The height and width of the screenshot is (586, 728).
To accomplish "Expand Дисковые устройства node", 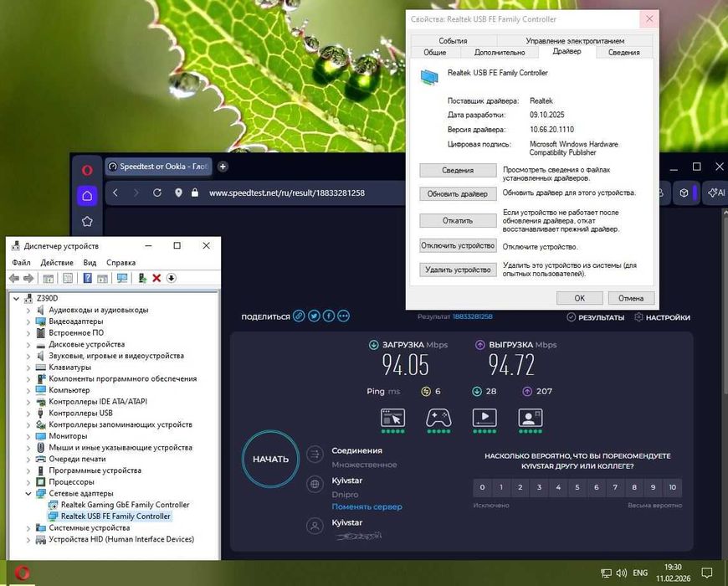I will coord(28,345).
